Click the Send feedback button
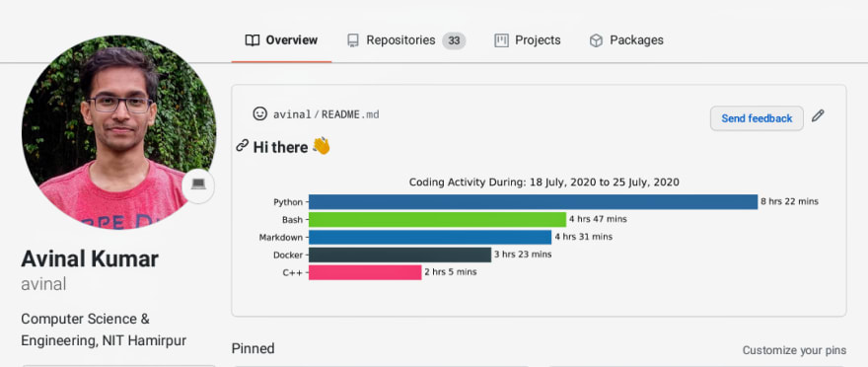Viewport: 868px width, 367px height. [x=757, y=118]
